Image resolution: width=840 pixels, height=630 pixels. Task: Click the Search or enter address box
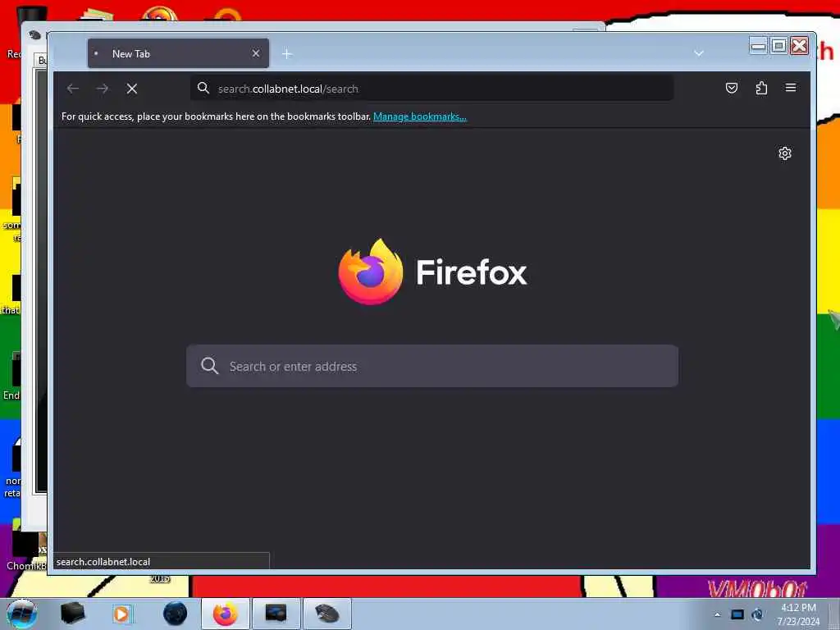[x=432, y=366]
